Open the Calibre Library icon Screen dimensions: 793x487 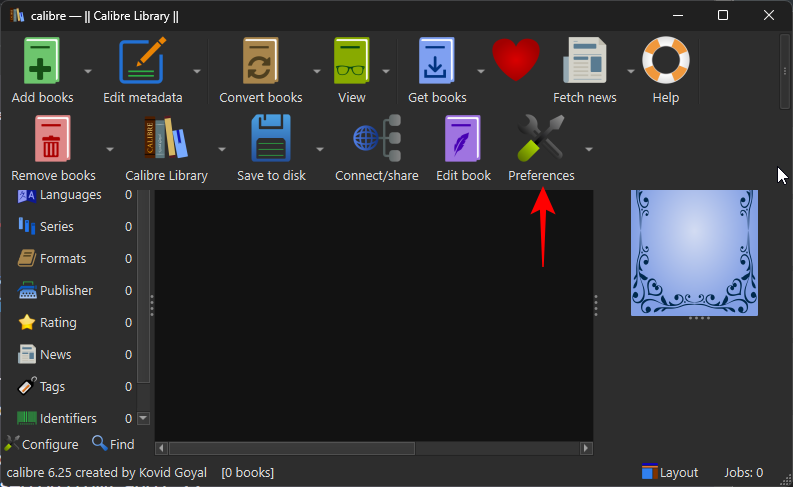pos(166,138)
